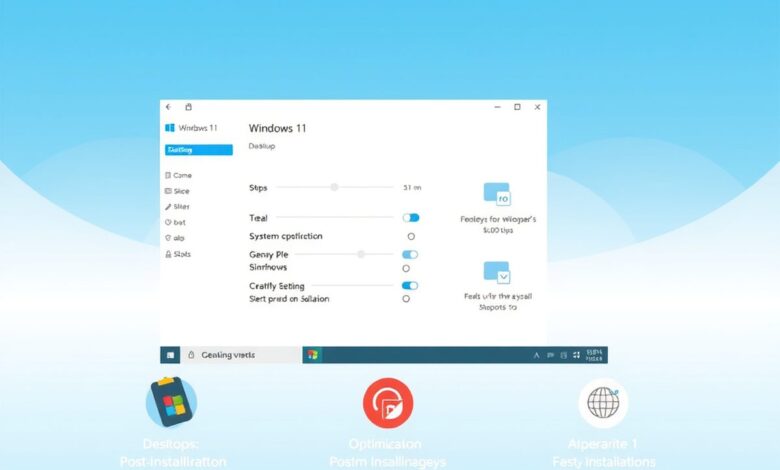The width and height of the screenshot is (780, 470).
Task: Open the Slots sidebar item with lock
Action: point(178,254)
